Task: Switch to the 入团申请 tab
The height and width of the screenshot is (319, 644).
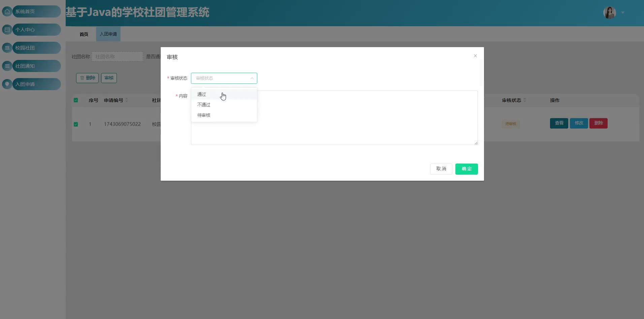Action: click(108, 34)
